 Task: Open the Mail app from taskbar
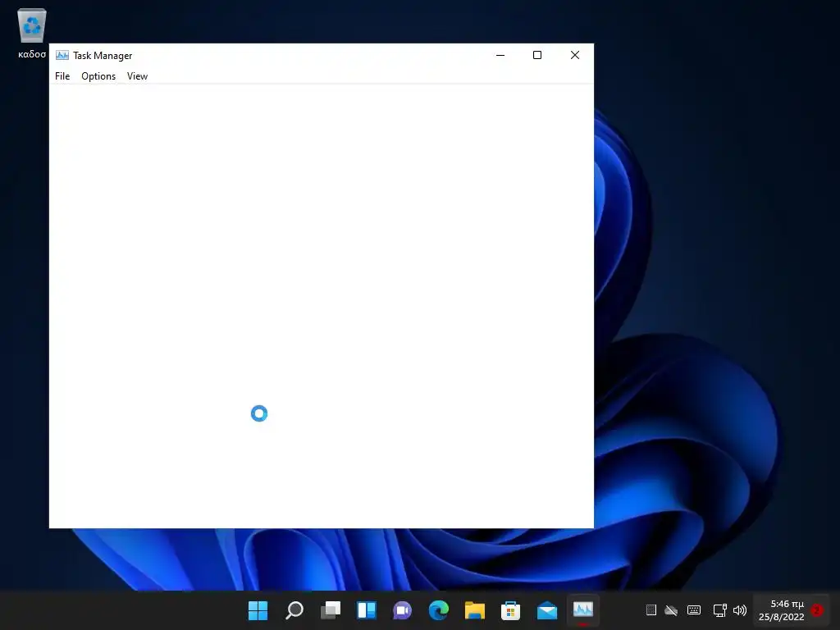click(x=547, y=609)
